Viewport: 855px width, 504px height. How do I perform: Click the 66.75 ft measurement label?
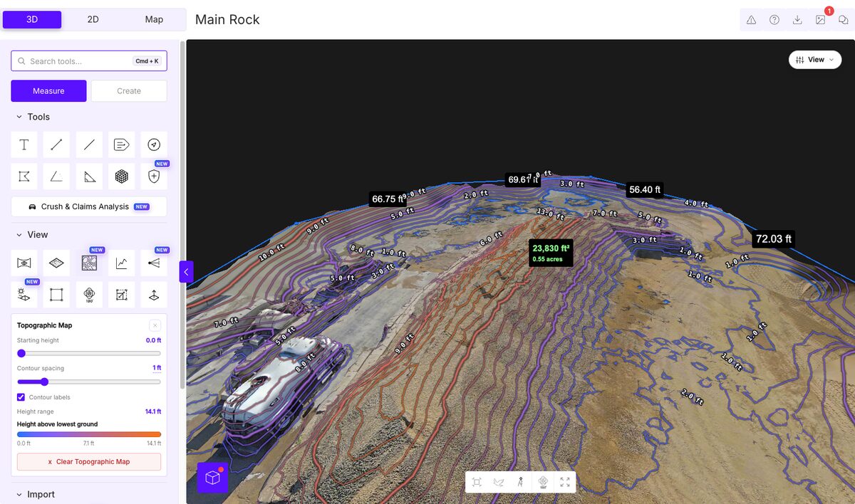pos(388,199)
